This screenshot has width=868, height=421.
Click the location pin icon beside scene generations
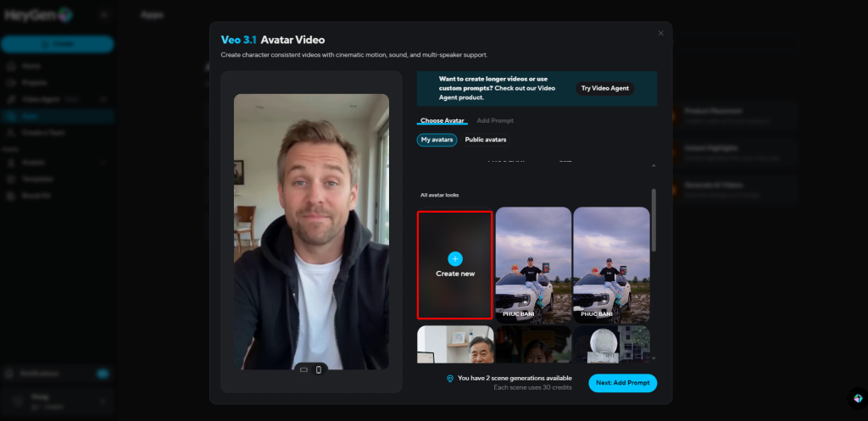(450, 379)
